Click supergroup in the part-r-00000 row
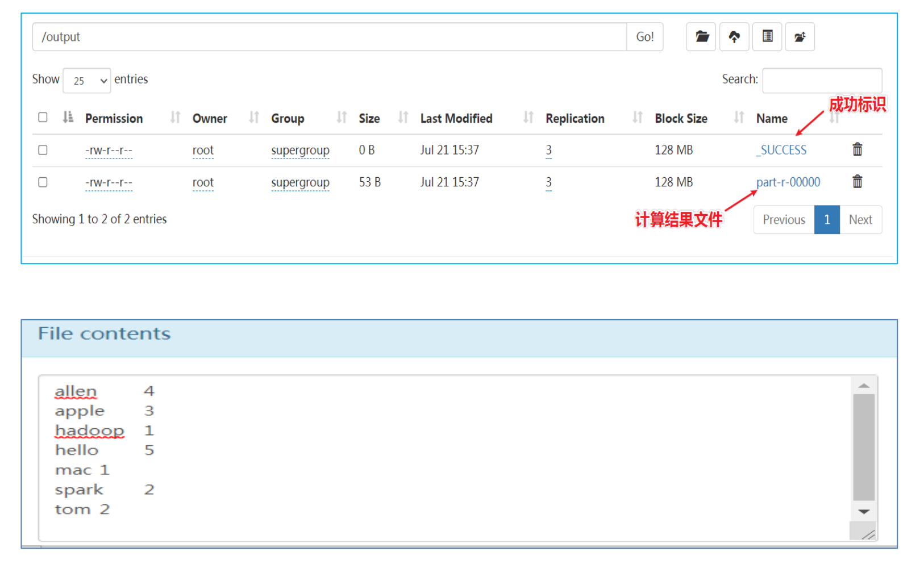 [300, 183]
